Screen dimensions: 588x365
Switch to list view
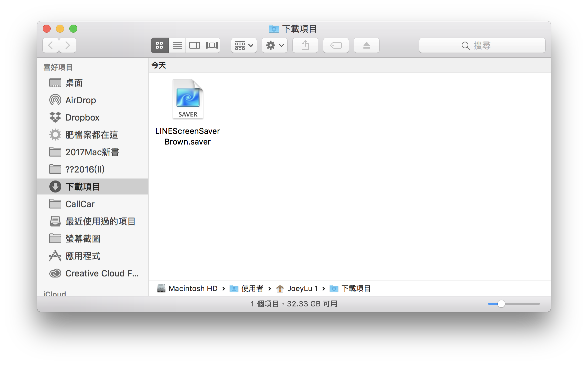pos(177,45)
